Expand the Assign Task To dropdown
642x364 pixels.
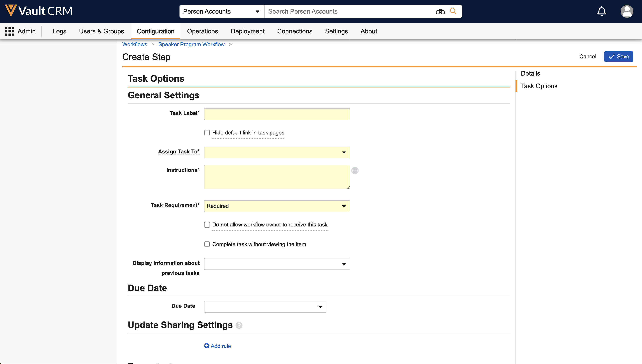coord(277,152)
